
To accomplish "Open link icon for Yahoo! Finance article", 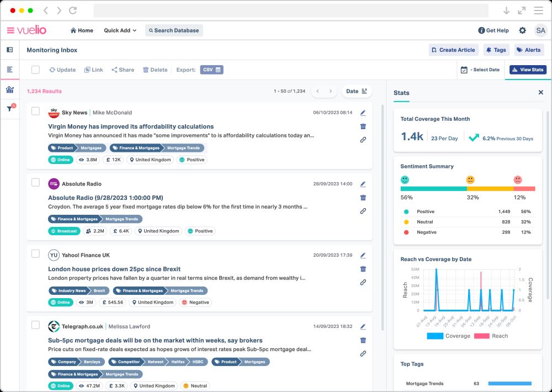I will (363, 283).
